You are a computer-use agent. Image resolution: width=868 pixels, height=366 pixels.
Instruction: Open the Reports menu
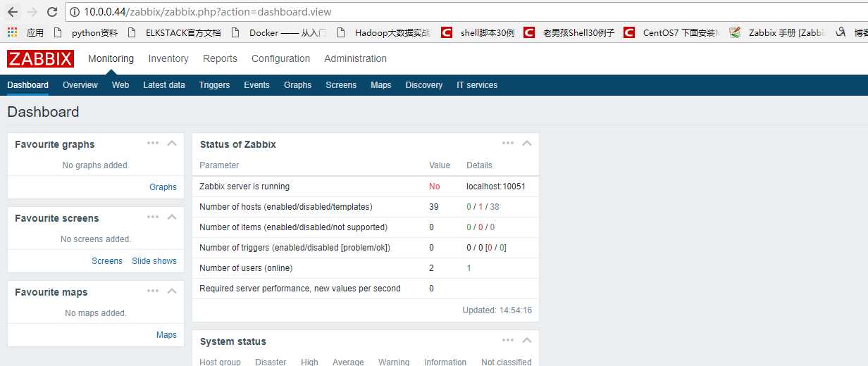(x=220, y=58)
